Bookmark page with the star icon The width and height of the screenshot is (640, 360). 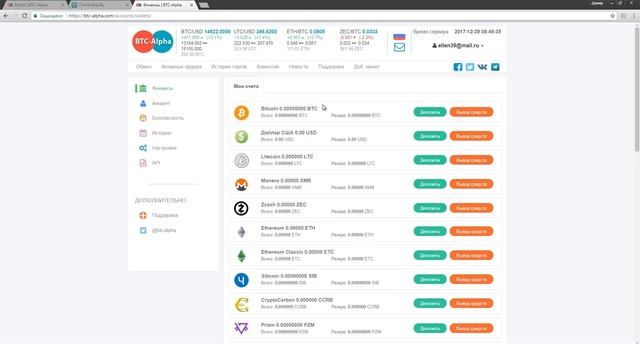[613, 16]
